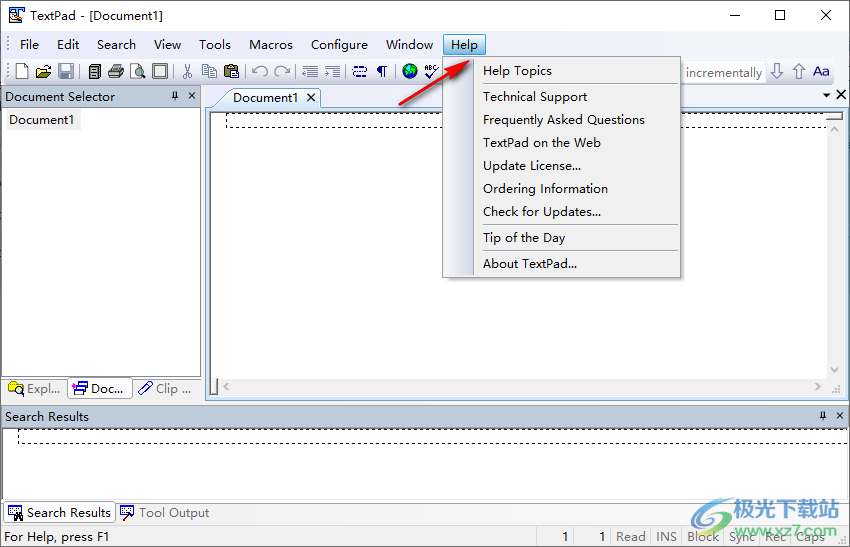Collapse the Help menu

[465, 44]
